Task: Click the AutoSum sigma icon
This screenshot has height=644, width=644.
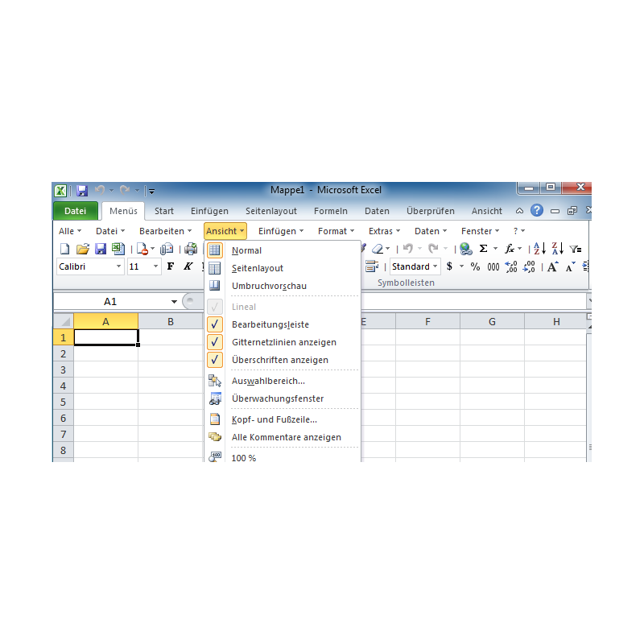Action: point(484,250)
